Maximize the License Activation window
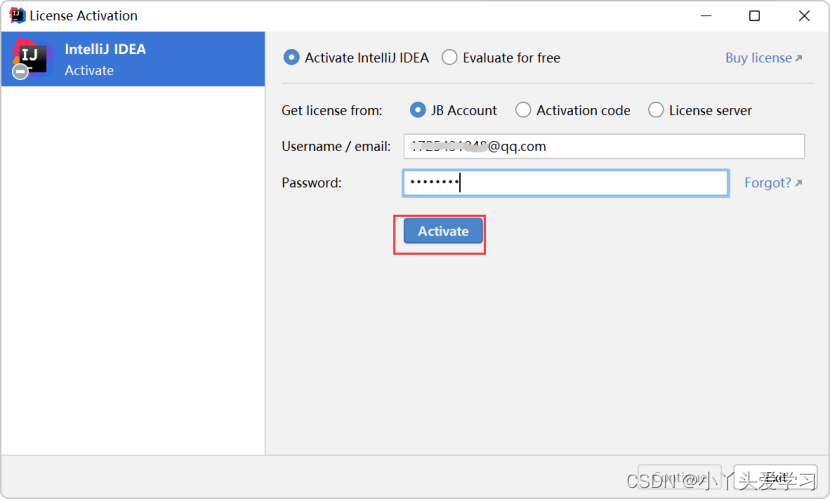Viewport: 830px width, 500px height. click(x=754, y=16)
